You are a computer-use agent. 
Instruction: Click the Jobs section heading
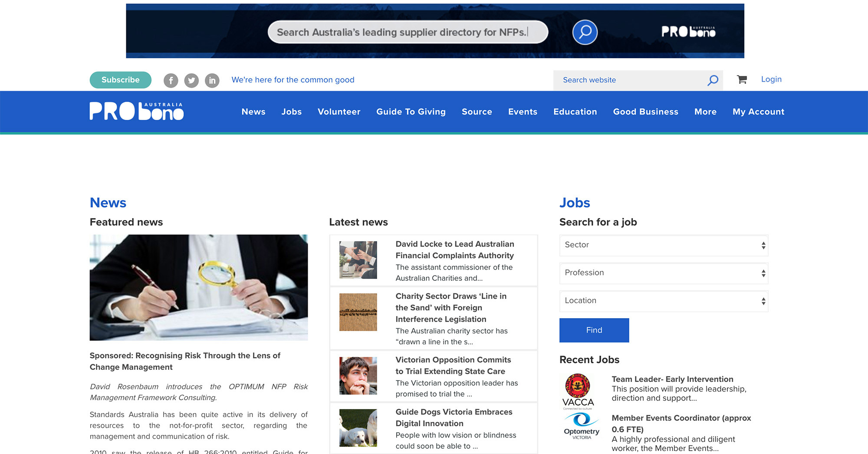[x=575, y=203]
